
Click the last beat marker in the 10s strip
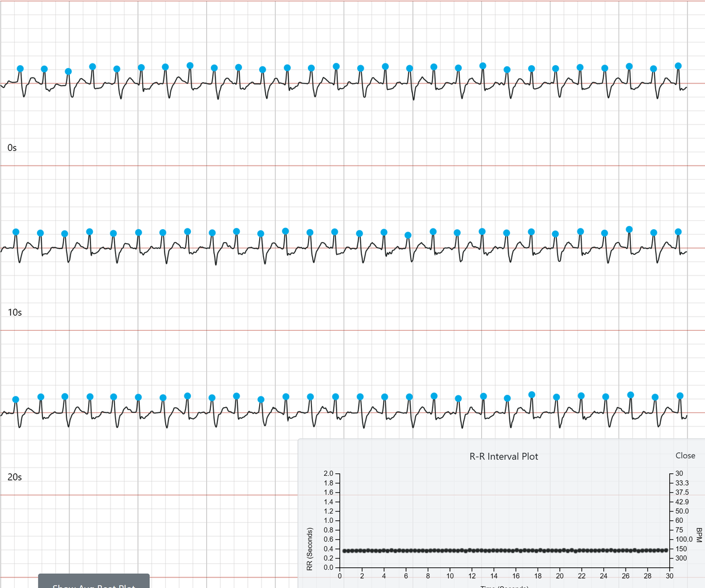(679, 231)
